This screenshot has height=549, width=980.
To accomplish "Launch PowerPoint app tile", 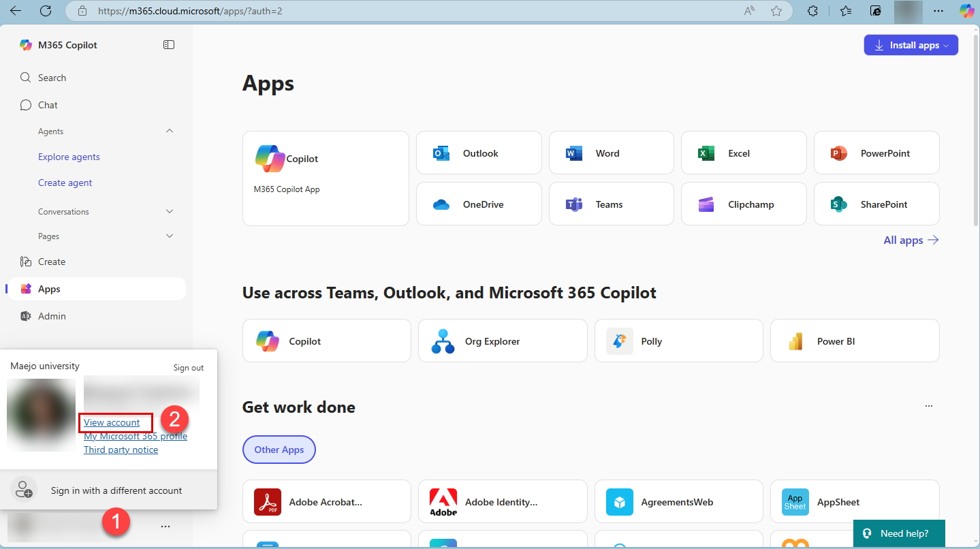I will click(876, 153).
